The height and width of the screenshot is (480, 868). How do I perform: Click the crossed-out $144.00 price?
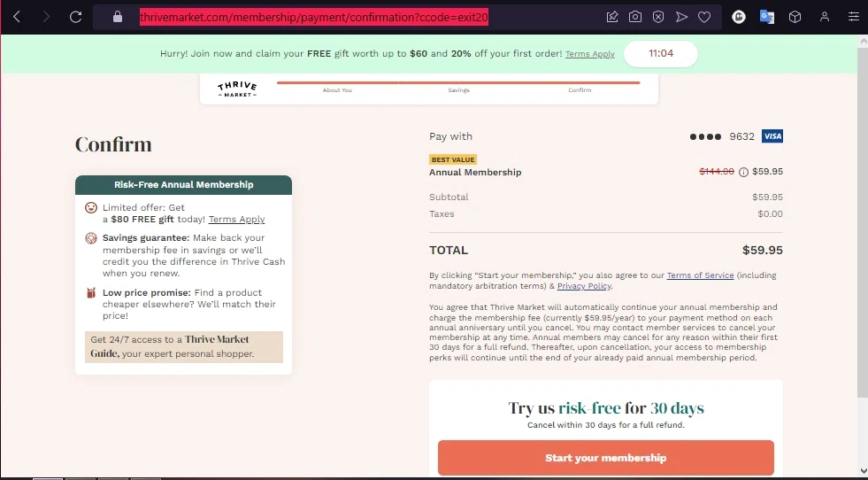click(x=717, y=172)
